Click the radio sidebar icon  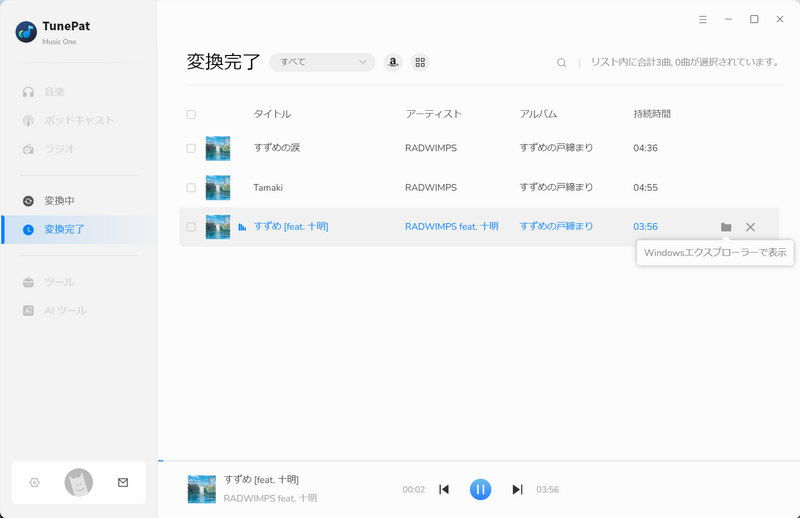tap(29, 149)
